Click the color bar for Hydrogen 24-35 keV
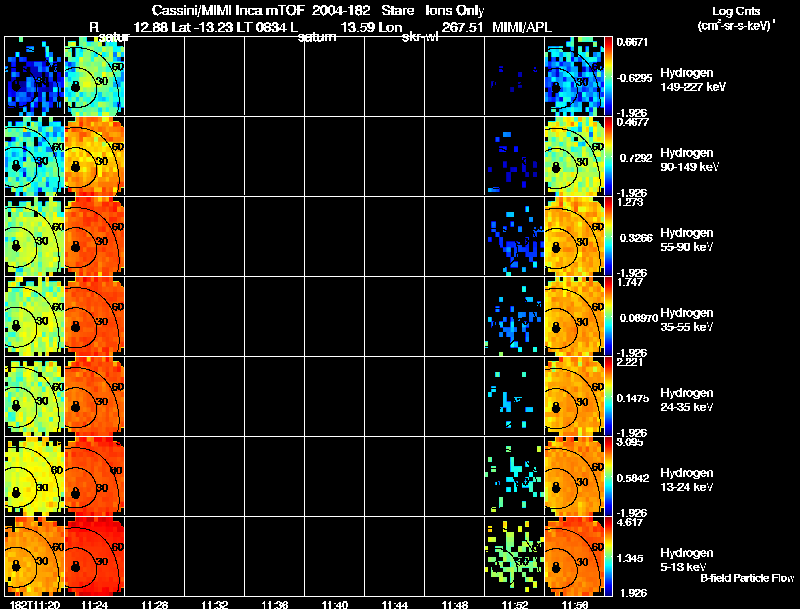Screen dimensions: 800x609 608,396
